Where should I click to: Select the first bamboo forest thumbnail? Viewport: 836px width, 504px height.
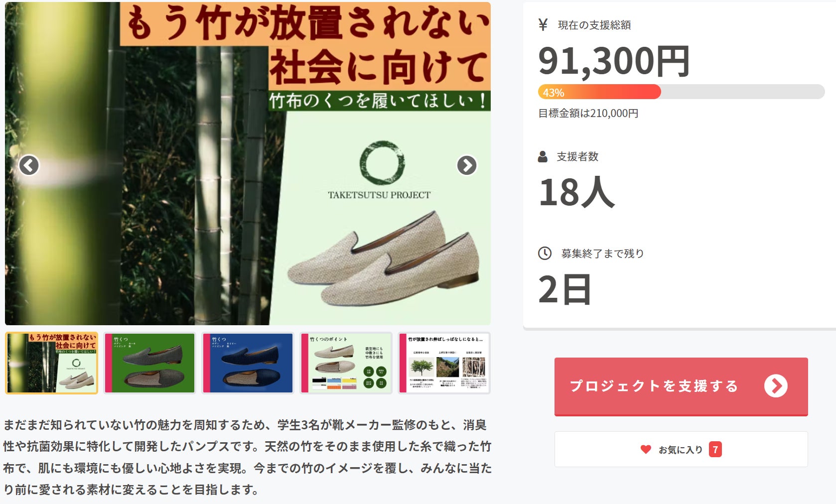click(52, 364)
